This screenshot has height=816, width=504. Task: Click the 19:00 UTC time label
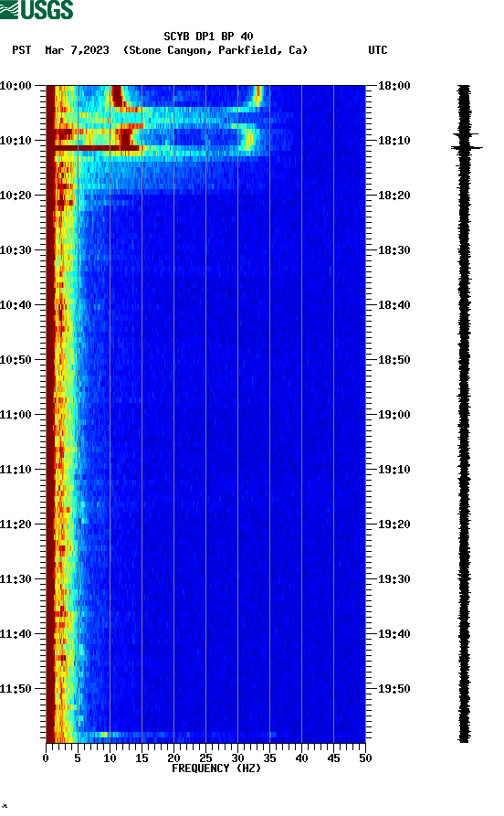click(394, 415)
